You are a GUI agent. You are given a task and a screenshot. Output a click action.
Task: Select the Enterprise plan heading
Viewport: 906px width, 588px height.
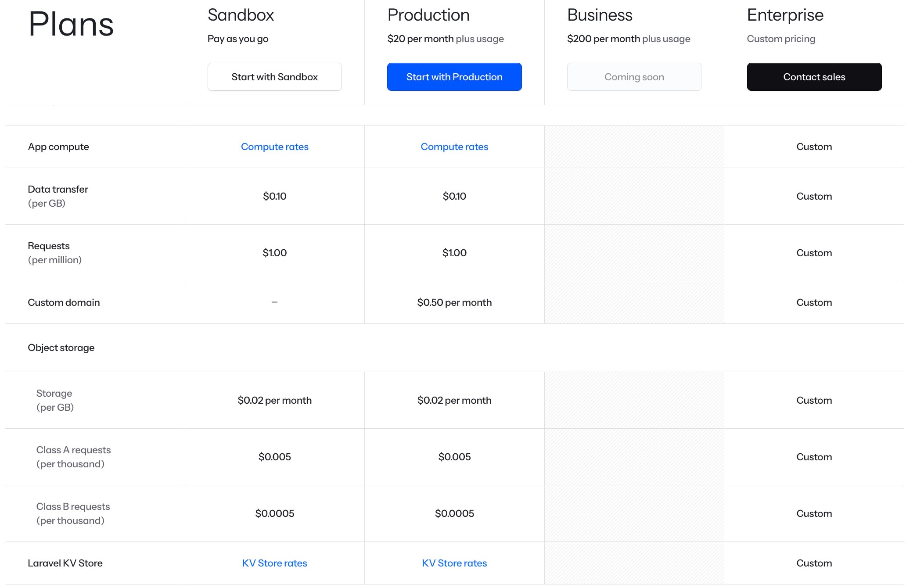click(785, 15)
